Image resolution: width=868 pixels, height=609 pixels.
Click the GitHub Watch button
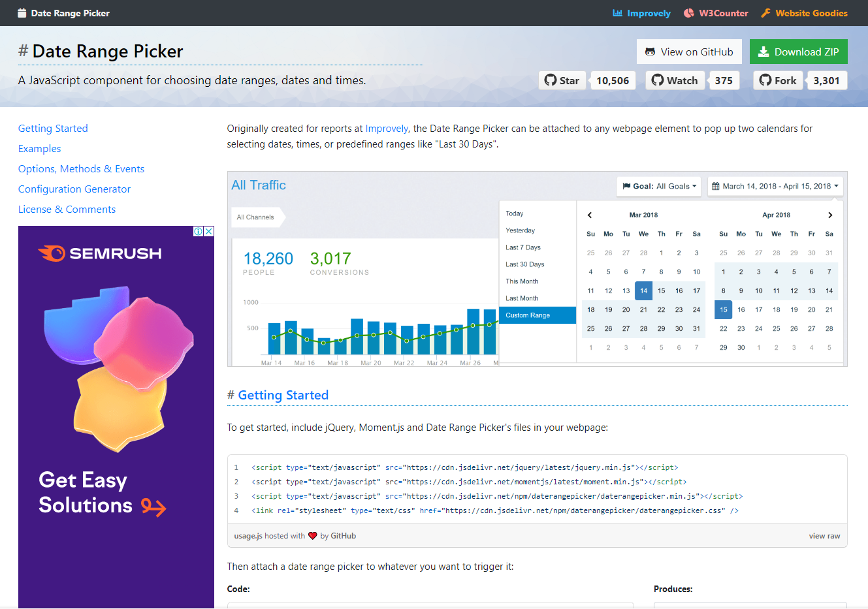[675, 80]
